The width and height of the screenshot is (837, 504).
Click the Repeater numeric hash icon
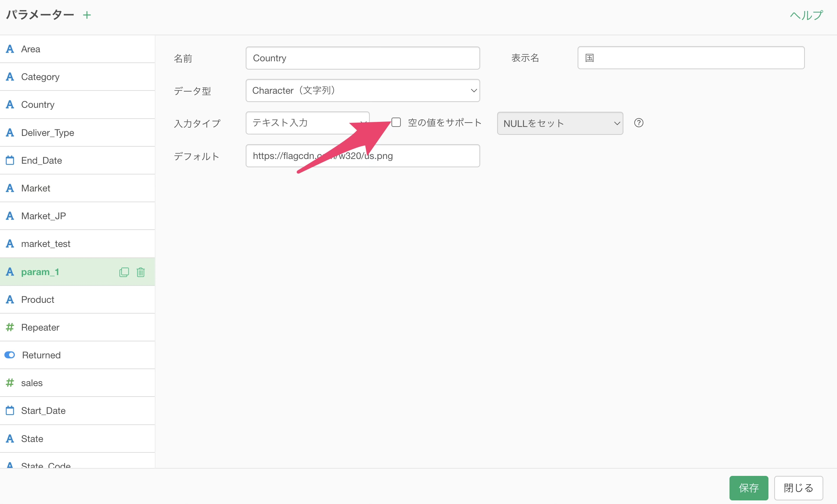point(10,327)
